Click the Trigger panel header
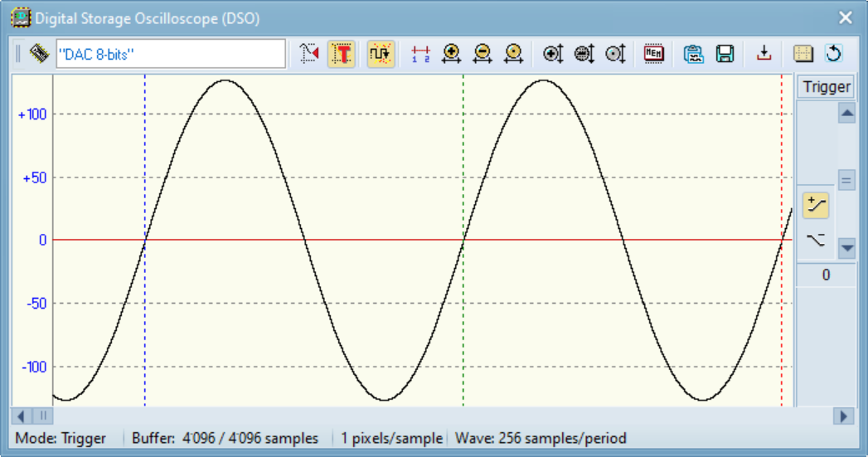 826,87
